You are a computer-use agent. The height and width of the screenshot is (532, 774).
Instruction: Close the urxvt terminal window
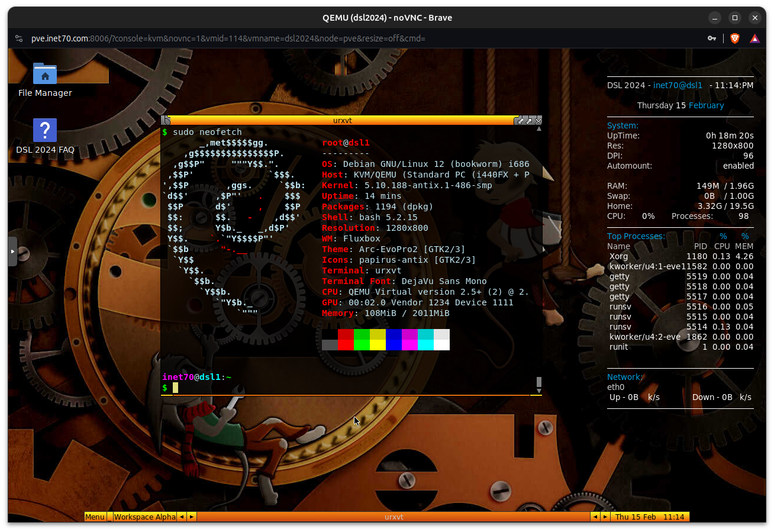coord(538,121)
